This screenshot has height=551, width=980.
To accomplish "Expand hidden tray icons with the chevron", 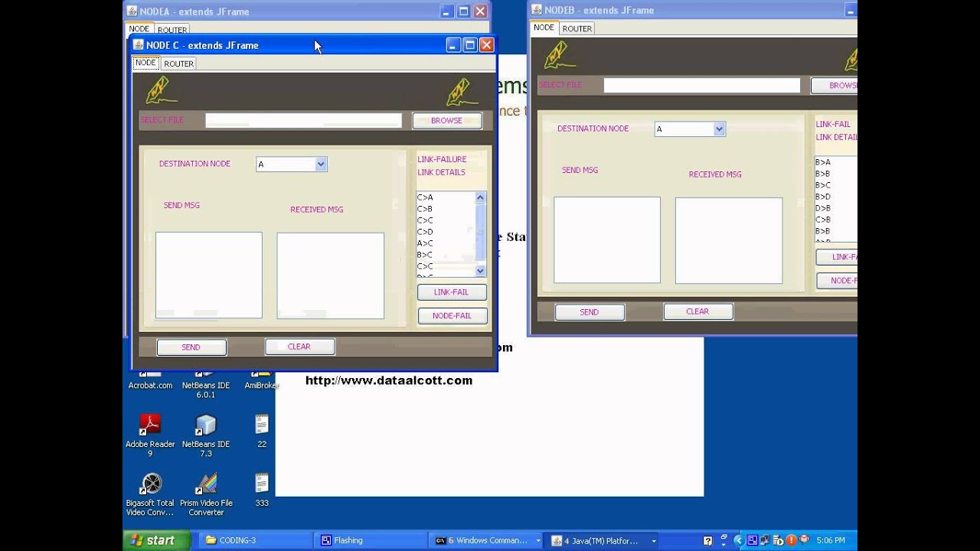I will [739, 540].
